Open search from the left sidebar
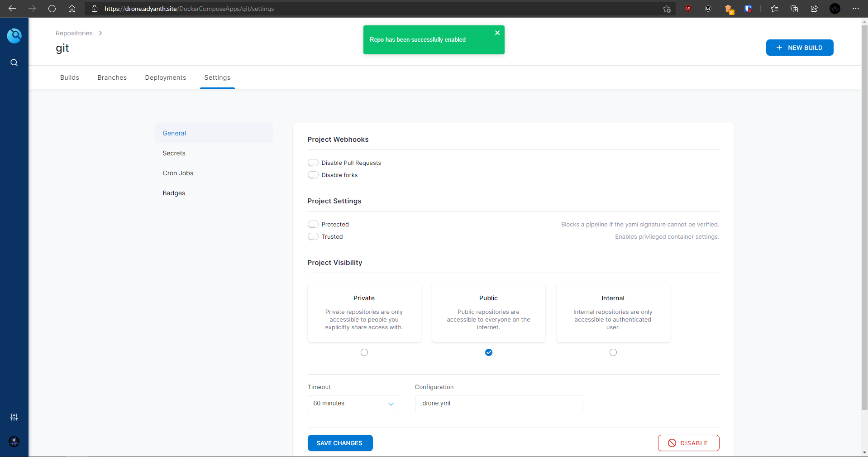 point(14,63)
